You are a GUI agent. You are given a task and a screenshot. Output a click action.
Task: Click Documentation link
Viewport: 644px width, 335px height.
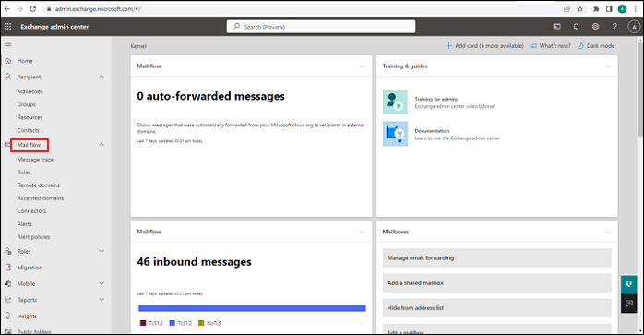(x=432, y=131)
